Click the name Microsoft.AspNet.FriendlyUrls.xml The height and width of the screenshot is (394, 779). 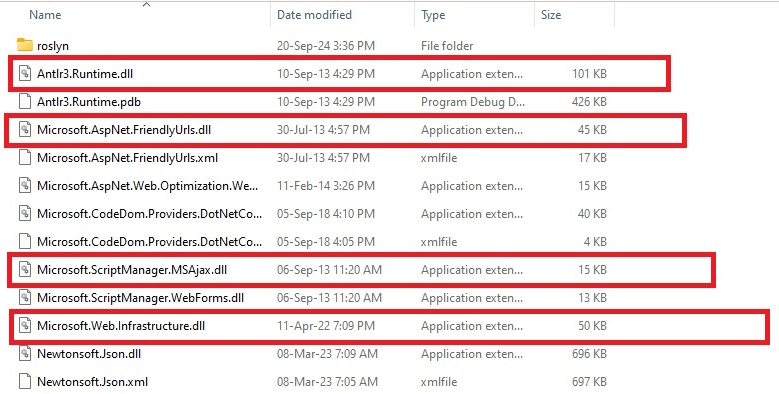click(127, 158)
